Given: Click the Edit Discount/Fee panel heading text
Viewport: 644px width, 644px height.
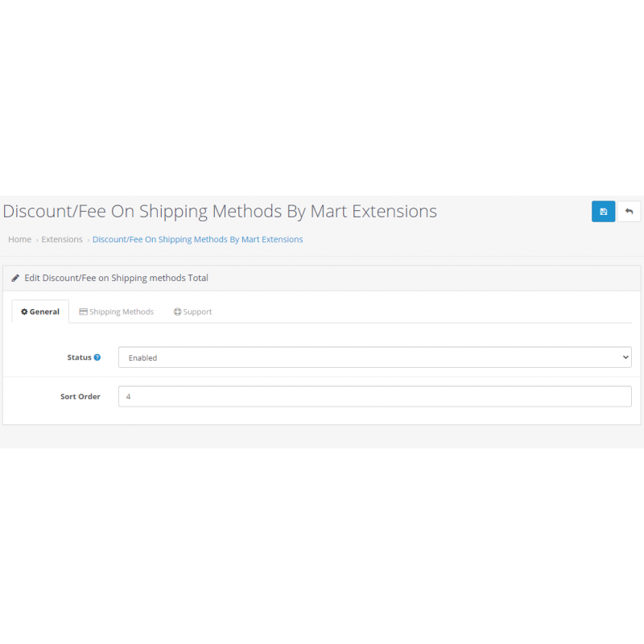Looking at the screenshot, I should (116, 278).
